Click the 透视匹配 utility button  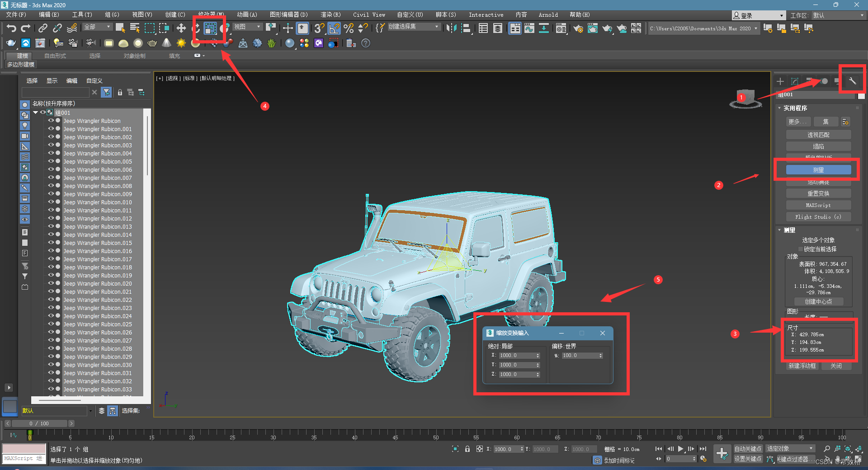[x=818, y=135]
